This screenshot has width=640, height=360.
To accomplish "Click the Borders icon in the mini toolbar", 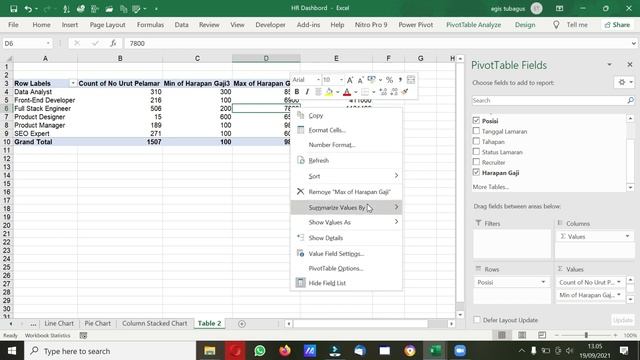I will 365,92.
